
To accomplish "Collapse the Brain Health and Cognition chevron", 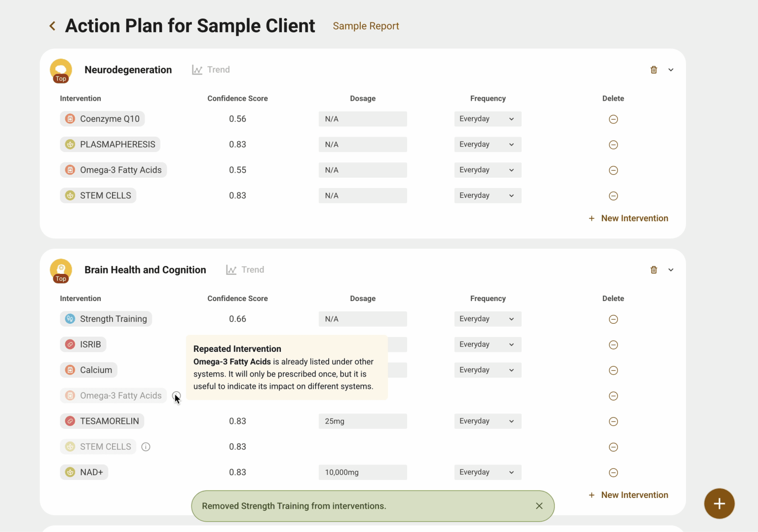I will (x=671, y=270).
